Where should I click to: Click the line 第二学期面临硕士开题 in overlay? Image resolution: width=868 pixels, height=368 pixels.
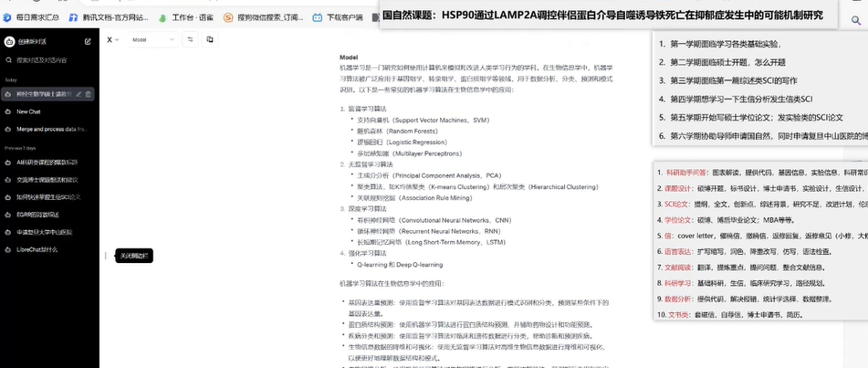(728, 62)
